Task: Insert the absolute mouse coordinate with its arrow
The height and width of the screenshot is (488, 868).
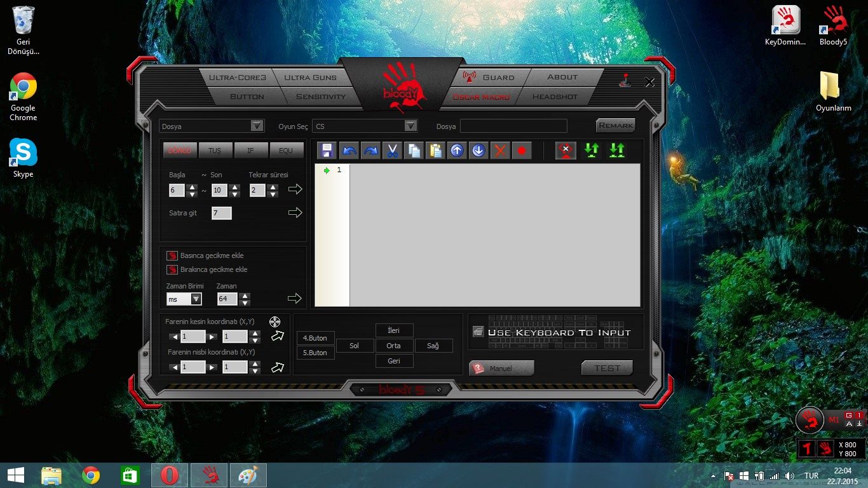Action: coord(278,336)
